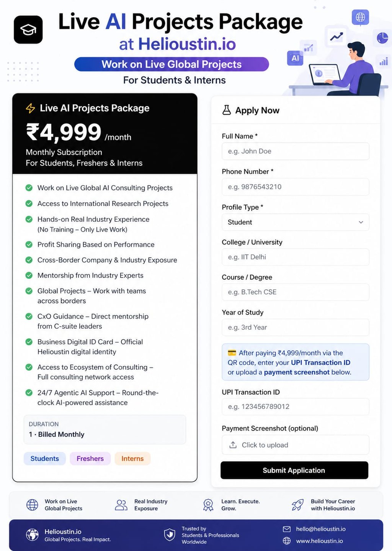Click the globe icon in header illustration
The height and width of the screenshot is (551, 392).
(x=360, y=17)
